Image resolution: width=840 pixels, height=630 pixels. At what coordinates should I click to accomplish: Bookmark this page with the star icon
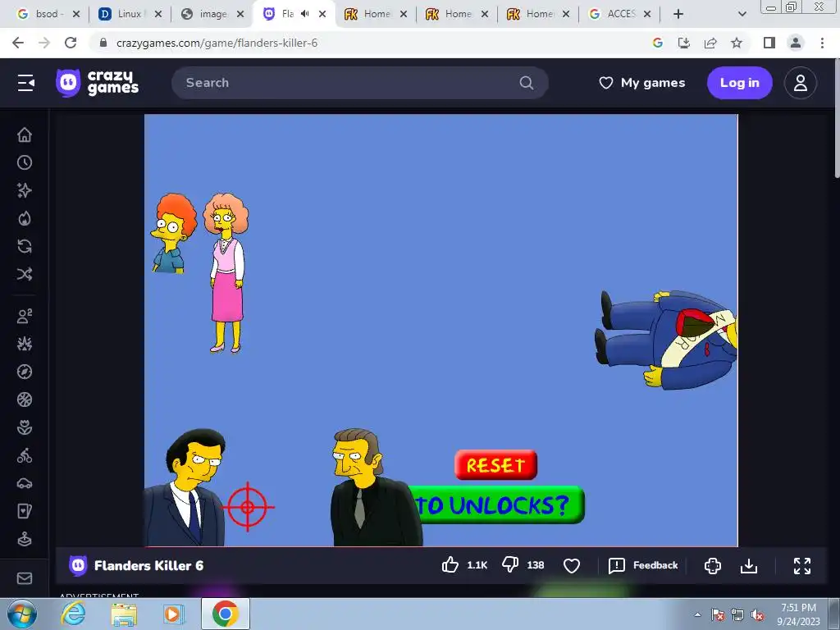pyautogui.click(x=737, y=43)
